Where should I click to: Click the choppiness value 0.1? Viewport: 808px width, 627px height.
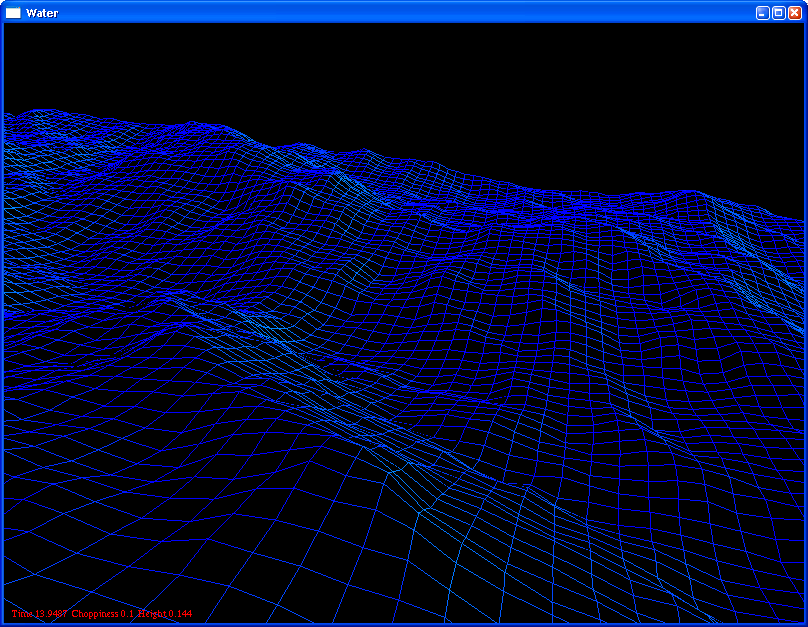tap(127, 613)
